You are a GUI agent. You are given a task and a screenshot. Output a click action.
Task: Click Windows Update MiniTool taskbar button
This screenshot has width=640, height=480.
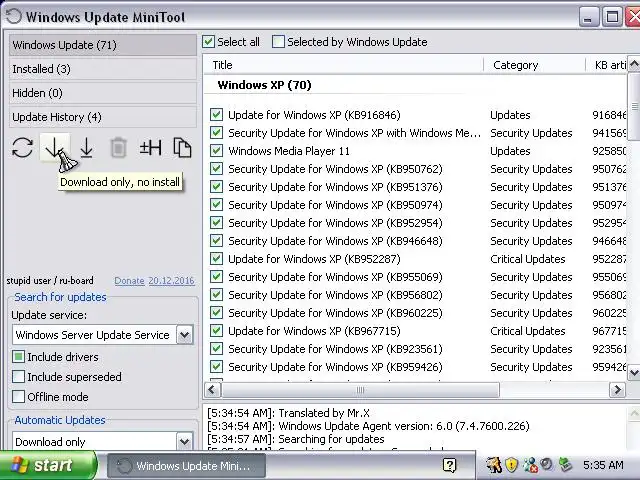[x=187, y=466]
